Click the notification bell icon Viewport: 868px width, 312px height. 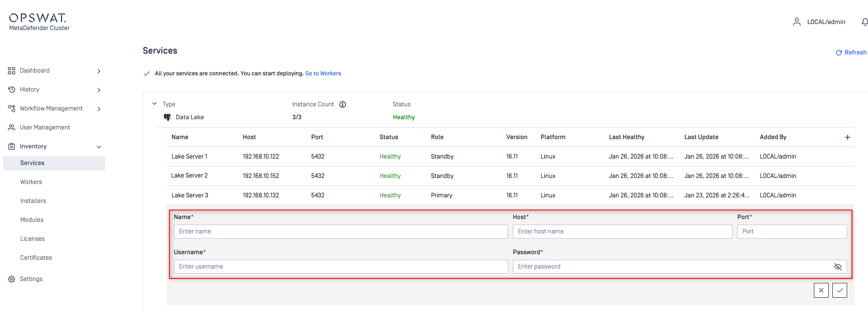(x=864, y=22)
